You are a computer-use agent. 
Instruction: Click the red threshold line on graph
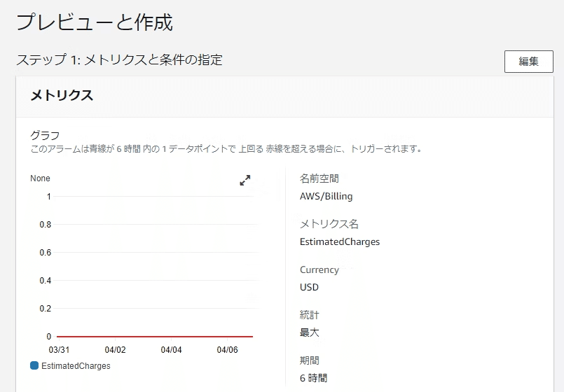pos(155,337)
